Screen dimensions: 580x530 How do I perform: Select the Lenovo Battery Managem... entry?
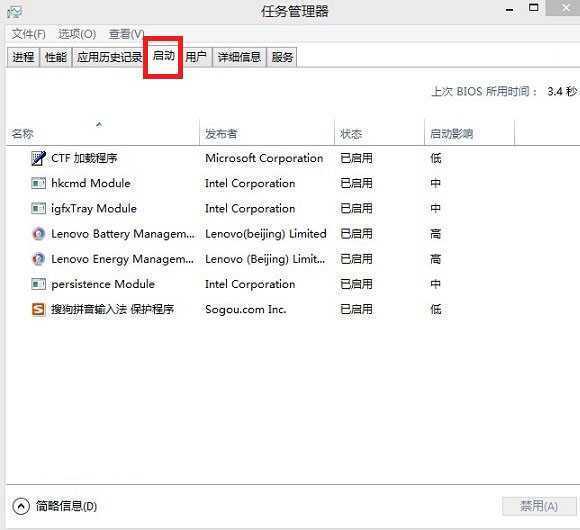[x=123, y=234]
